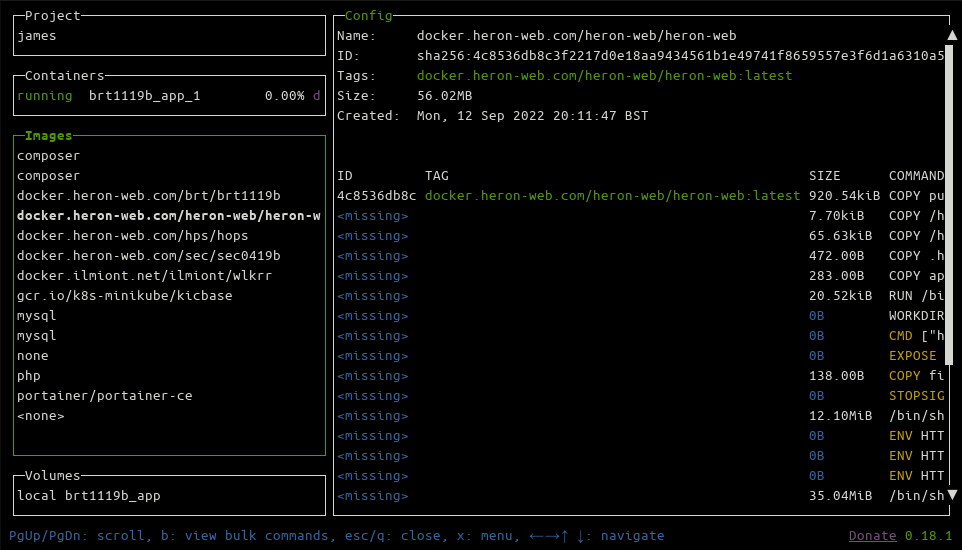Click the sha256 image ID value

click(680, 56)
